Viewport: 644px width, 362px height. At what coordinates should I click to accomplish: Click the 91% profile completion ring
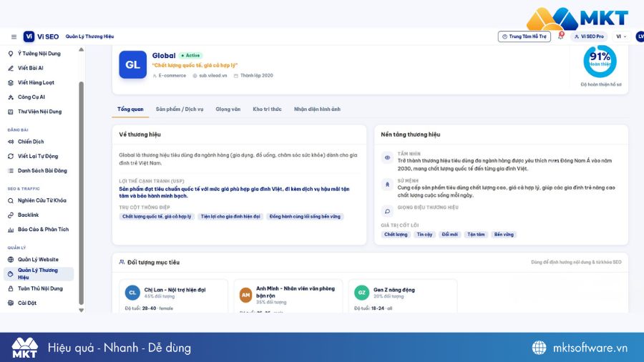tap(600, 61)
